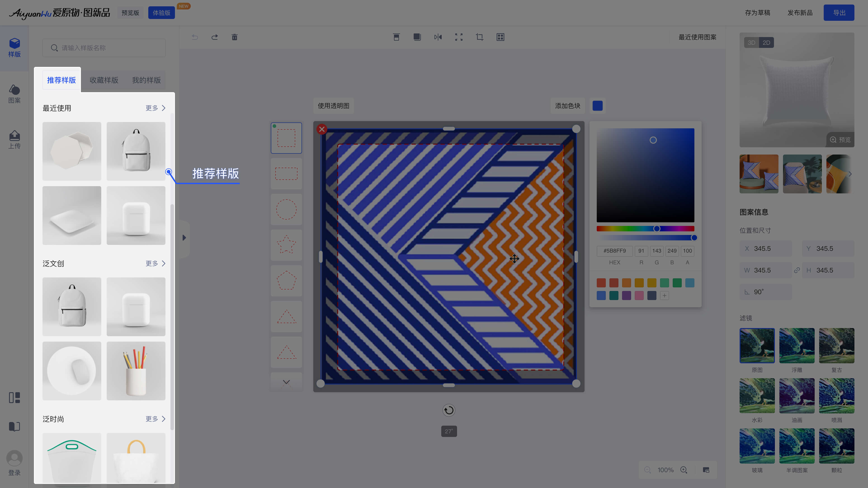868x488 pixels.
Task: Open the grid tiling icon
Action: tap(500, 37)
